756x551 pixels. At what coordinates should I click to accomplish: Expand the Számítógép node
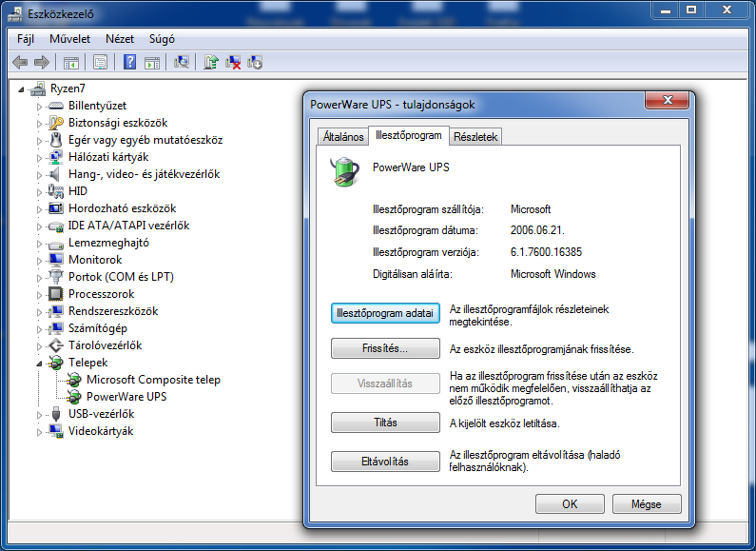[39, 329]
